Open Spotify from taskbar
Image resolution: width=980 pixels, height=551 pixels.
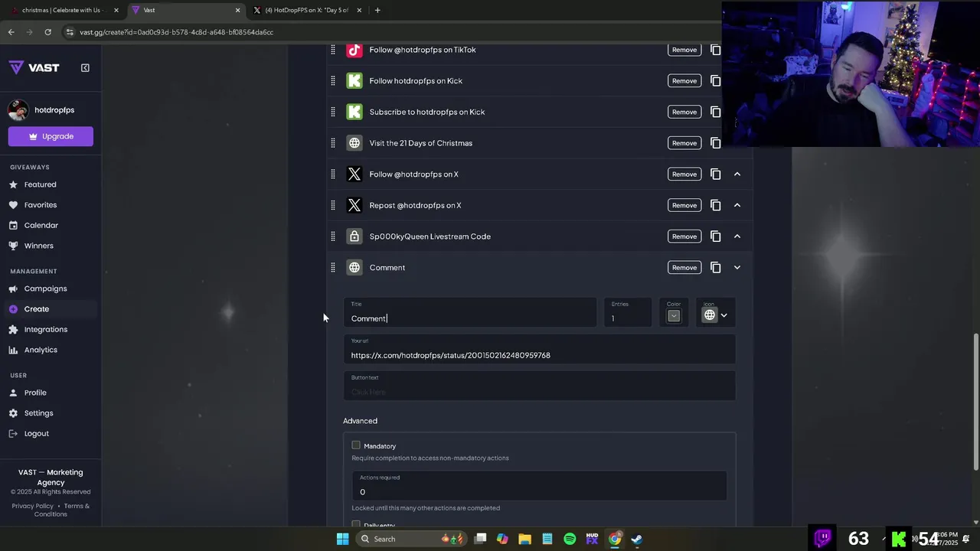(x=570, y=539)
